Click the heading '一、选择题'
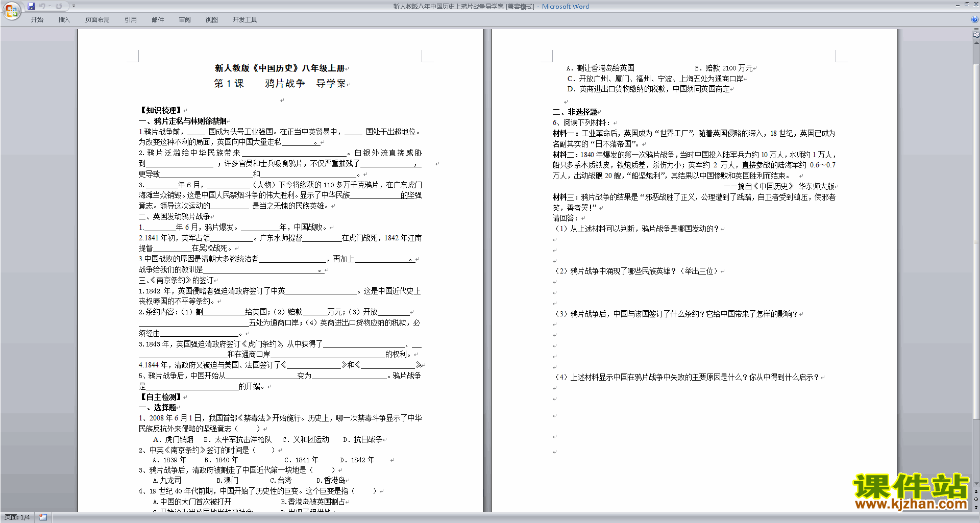Screen dimensions: 980x523 (x=157, y=407)
